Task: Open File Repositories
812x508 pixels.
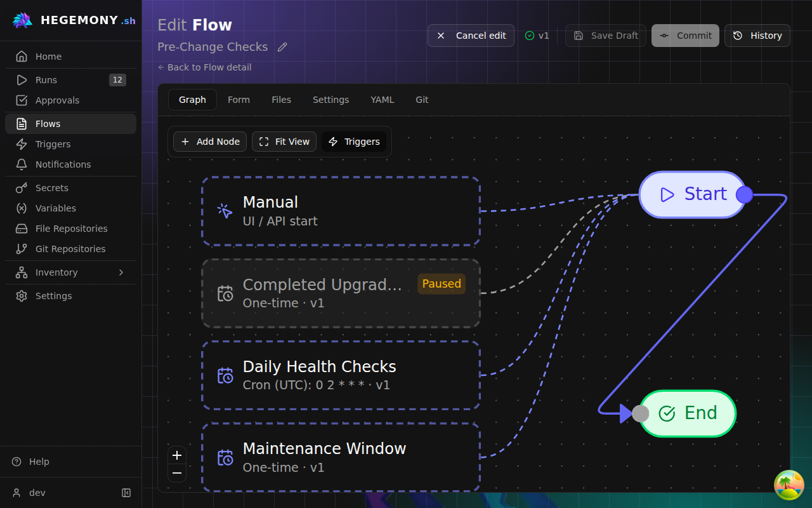Action: [70, 229]
